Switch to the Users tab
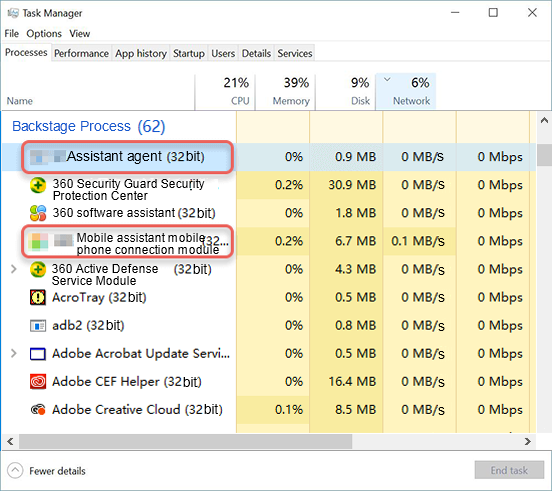This screenshot has height=491, width=552. (223, 53)
